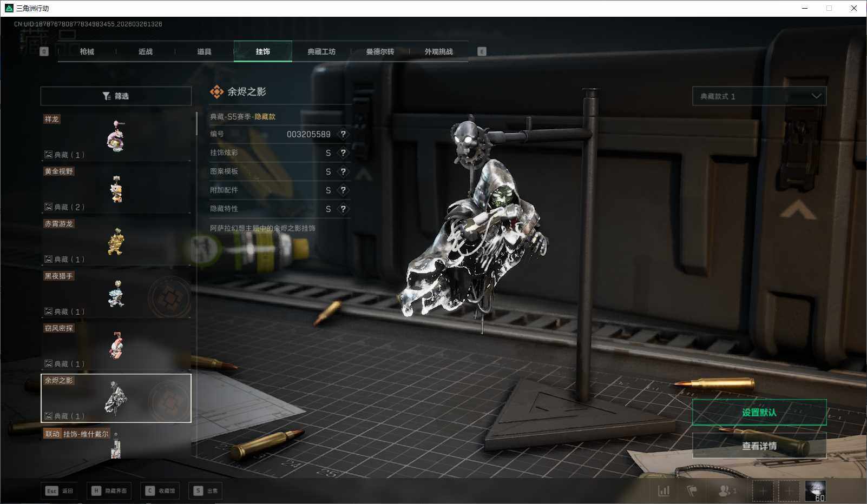Screen dimensions: 867x504
Task: Click the 典藏 icon under 黄金视野
Action: 48,207
